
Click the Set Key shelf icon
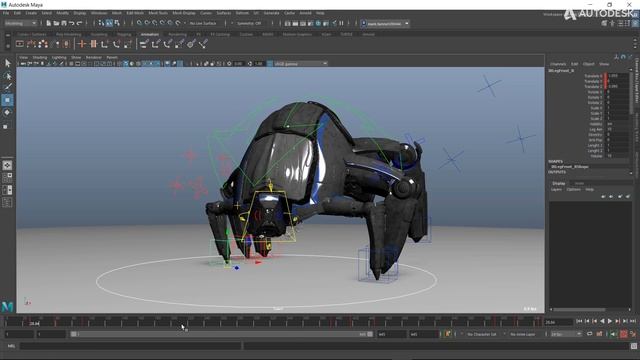click(x=82, y=44)
